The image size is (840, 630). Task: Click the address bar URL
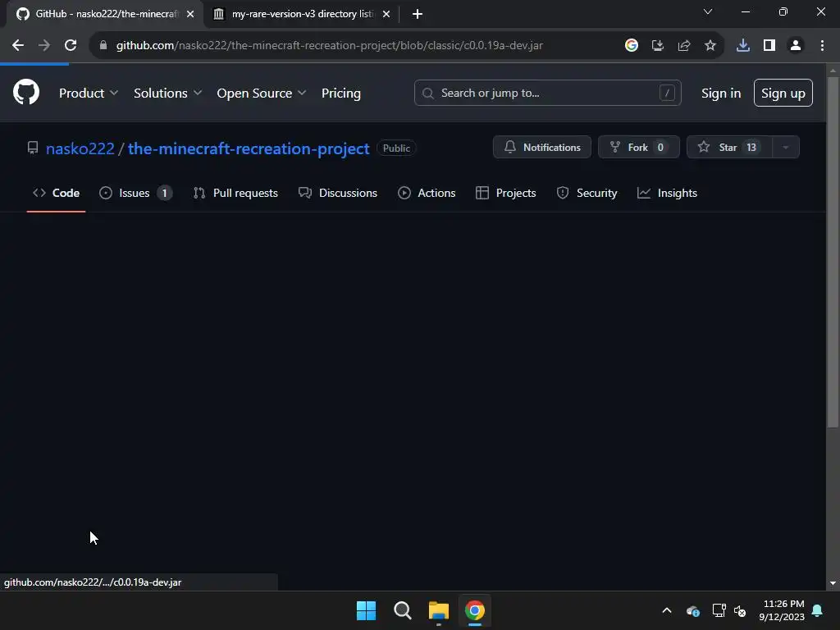click(330, 46)
